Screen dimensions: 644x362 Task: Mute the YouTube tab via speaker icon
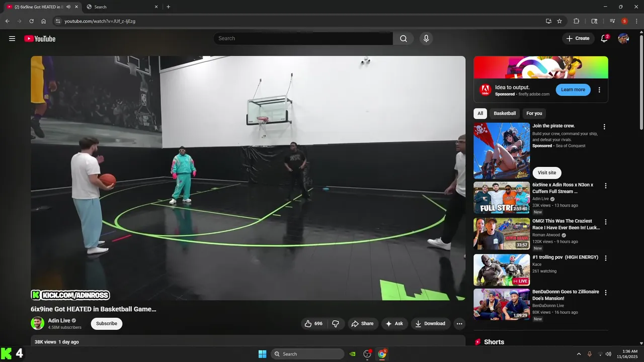pyautogui.click(x=68, y=7)
